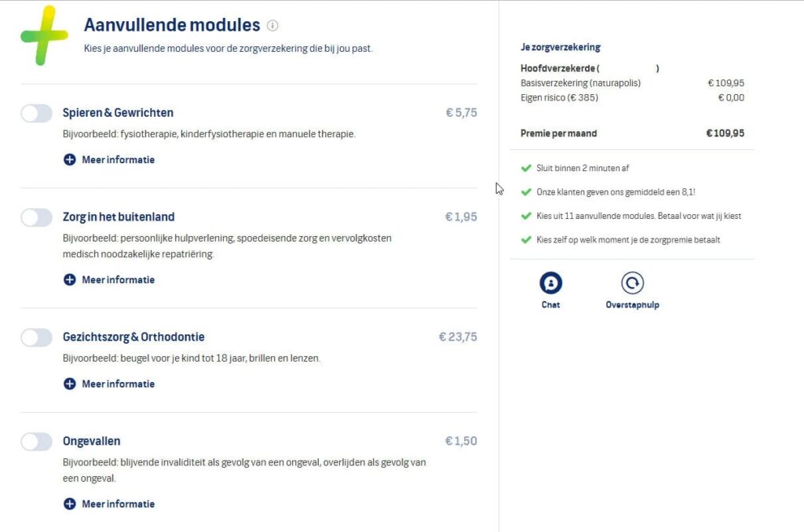Show Meer informatie for Gezichtszorg & Orthodontie
This screenshot has height=532, width=804.
[119, 384]
